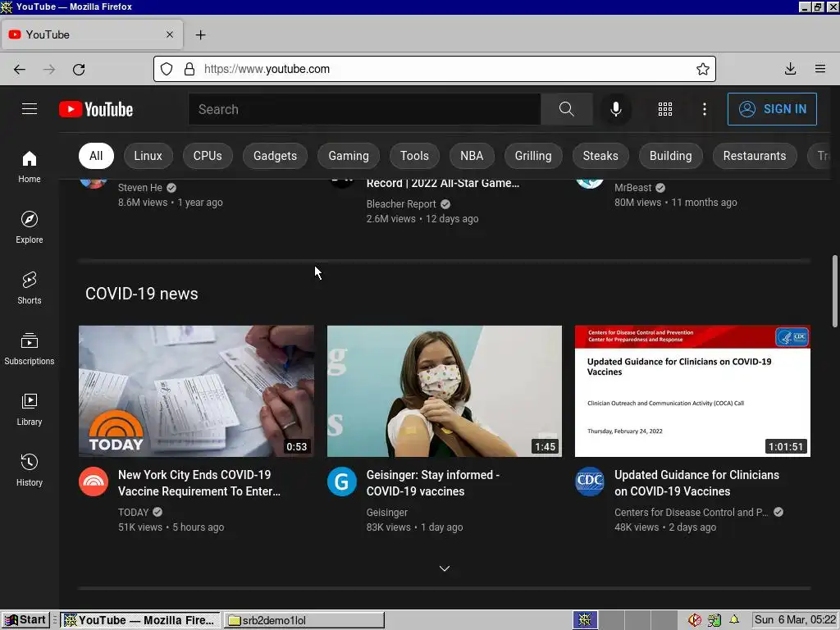The image size is (840, 630).
Task: Select the Grilling filter chip
Action: [x=533, y=156]
